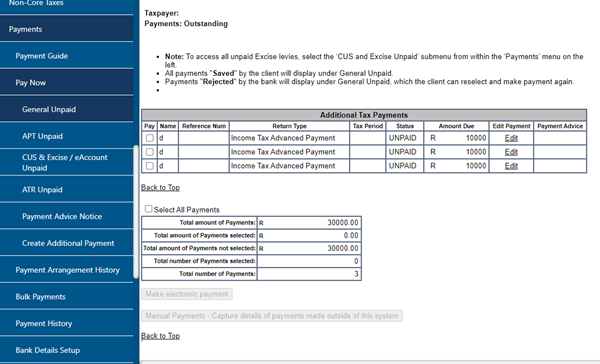Image resolution: width=600 pixels, height=364 pixels.
Task: View Payment History in the sidebar
Action: click(67, 324)
